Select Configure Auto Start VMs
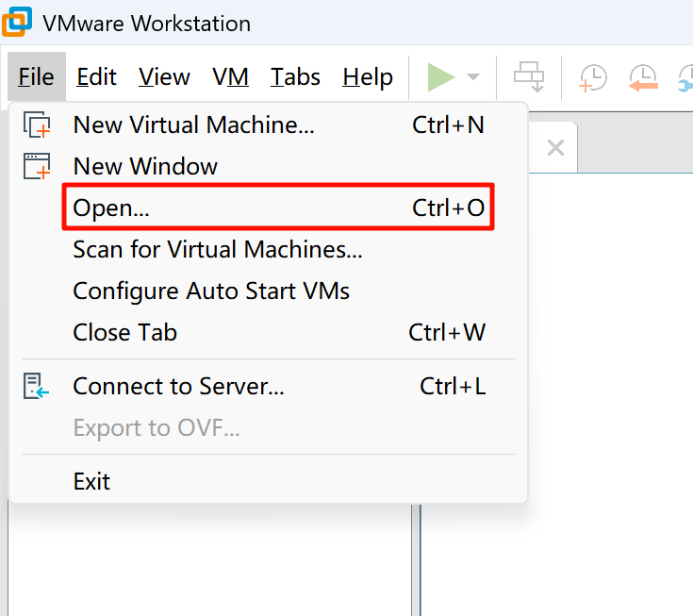The image size is (693, 616). click(269, 291)
